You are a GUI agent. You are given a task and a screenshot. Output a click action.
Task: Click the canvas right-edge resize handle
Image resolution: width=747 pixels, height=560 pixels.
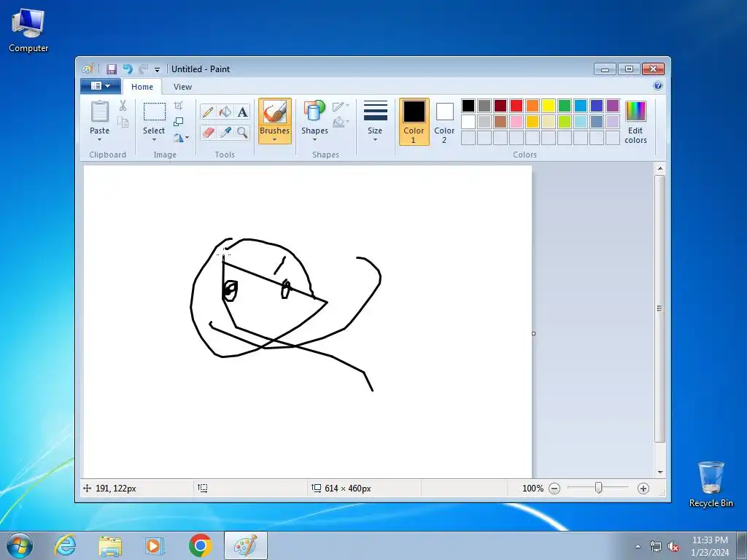[533, 333]
